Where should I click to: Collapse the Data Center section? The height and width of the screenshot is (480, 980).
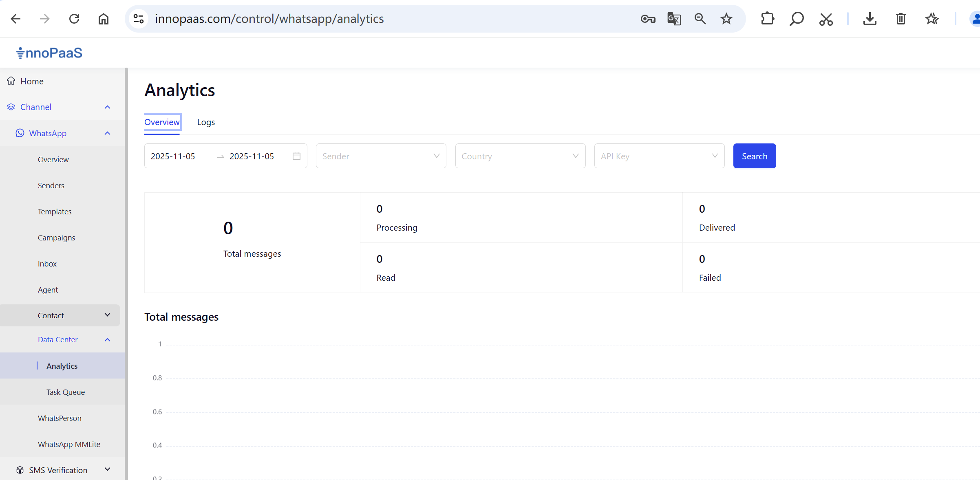pyautogui.click(x=107, y=340)
